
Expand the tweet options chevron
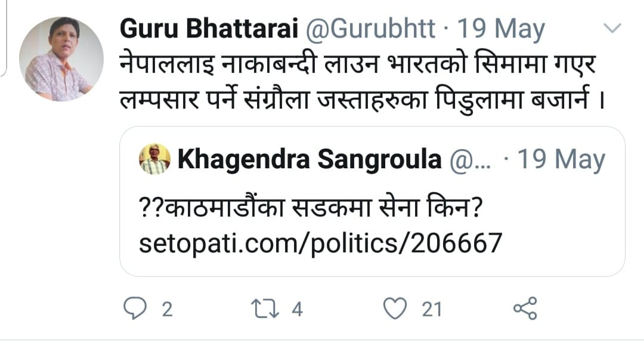[612, 28]
